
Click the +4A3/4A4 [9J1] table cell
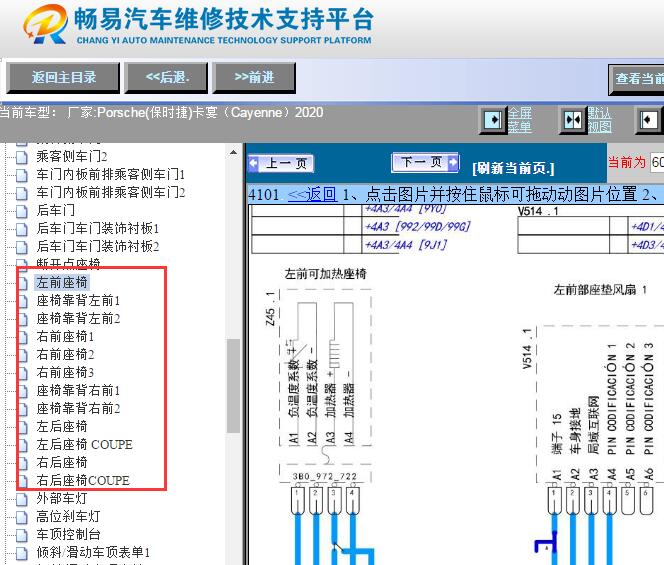click(x=406, y=245)
